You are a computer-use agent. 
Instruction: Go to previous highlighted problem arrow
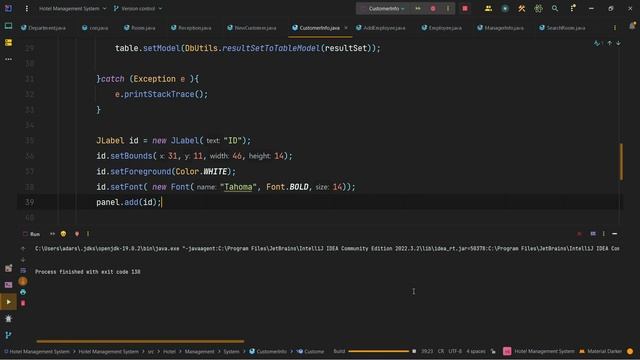pos(609,43)
